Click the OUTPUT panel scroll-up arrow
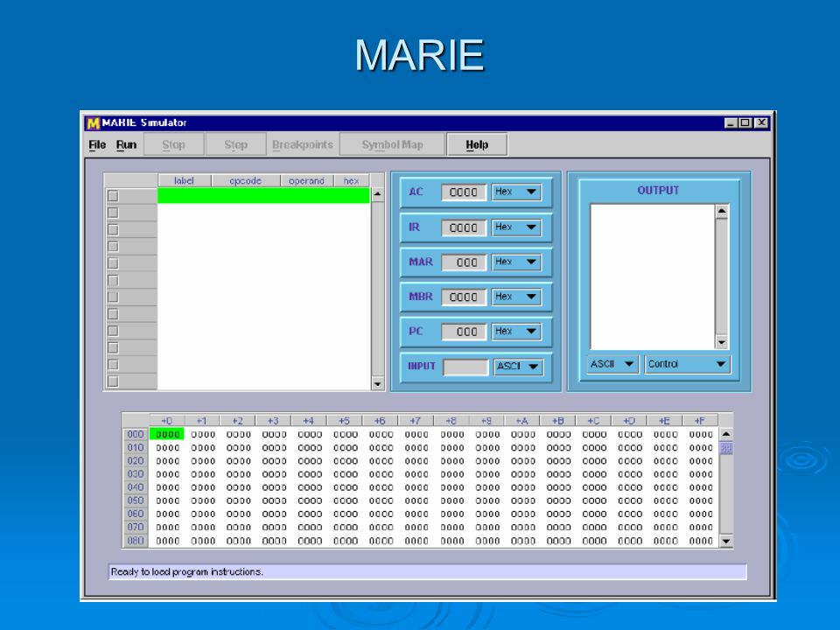This screenshot has height=630, width=840. 722,211
